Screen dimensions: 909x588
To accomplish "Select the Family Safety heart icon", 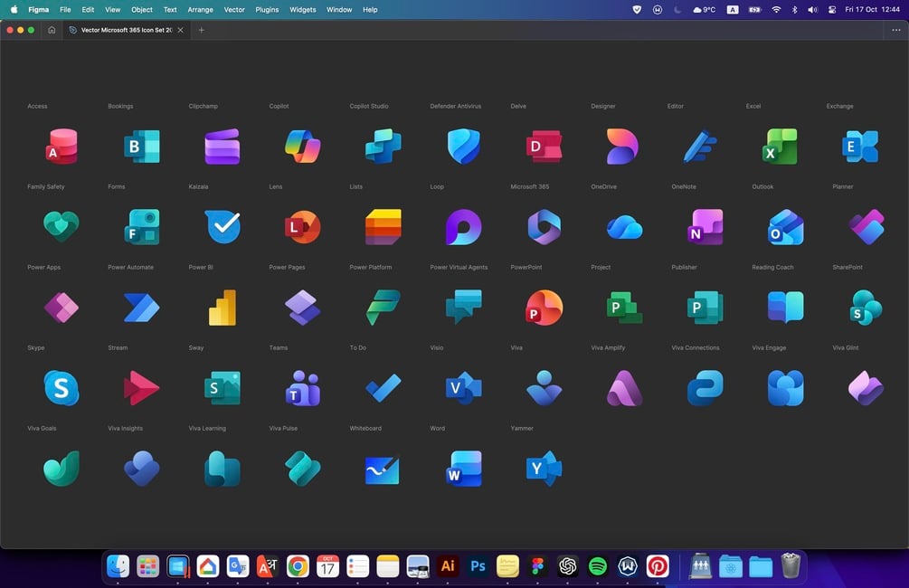I will pos(62,226).
